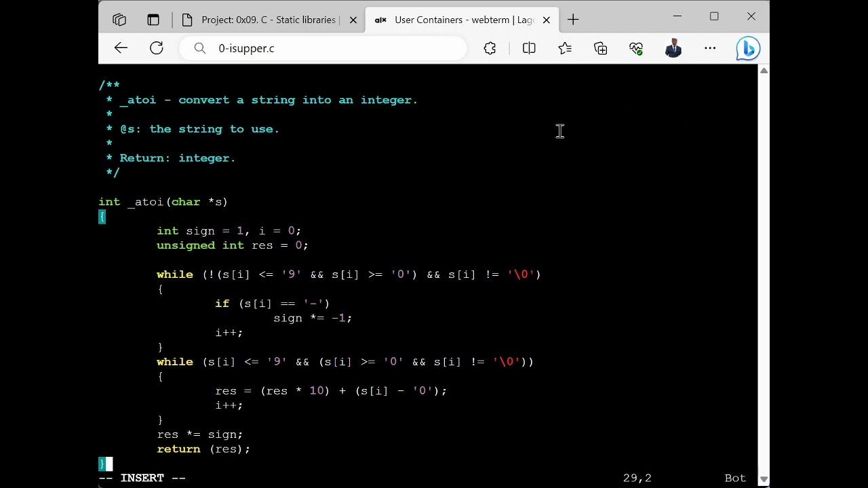
Task: Open Browser essentials heart icon
Action: pos(636,48)
